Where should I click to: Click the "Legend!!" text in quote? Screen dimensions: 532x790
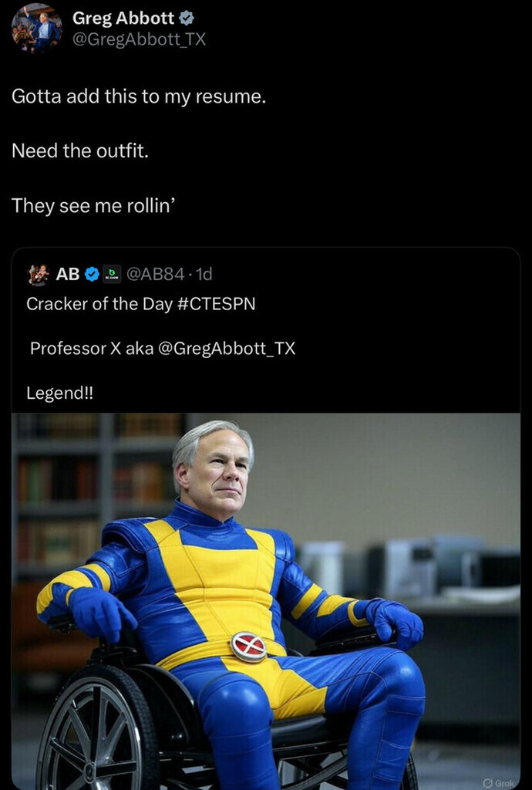tap(60, 393)
